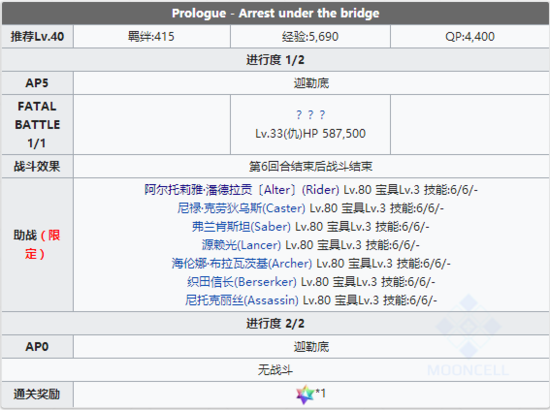Select the 进行度 2/2 header row
Screen dimensions: 550x410
[275, 323]
